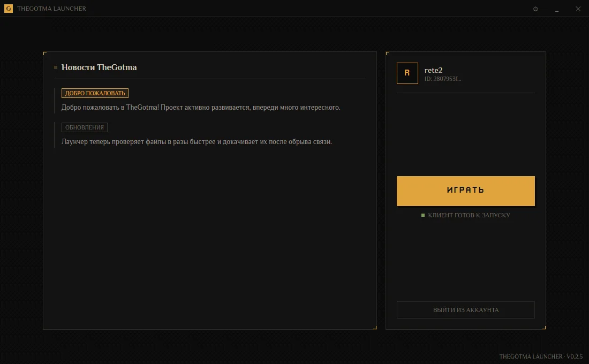Click the username rete2
589x364 pixels.
pyautogui.click(x=434, y=70)
